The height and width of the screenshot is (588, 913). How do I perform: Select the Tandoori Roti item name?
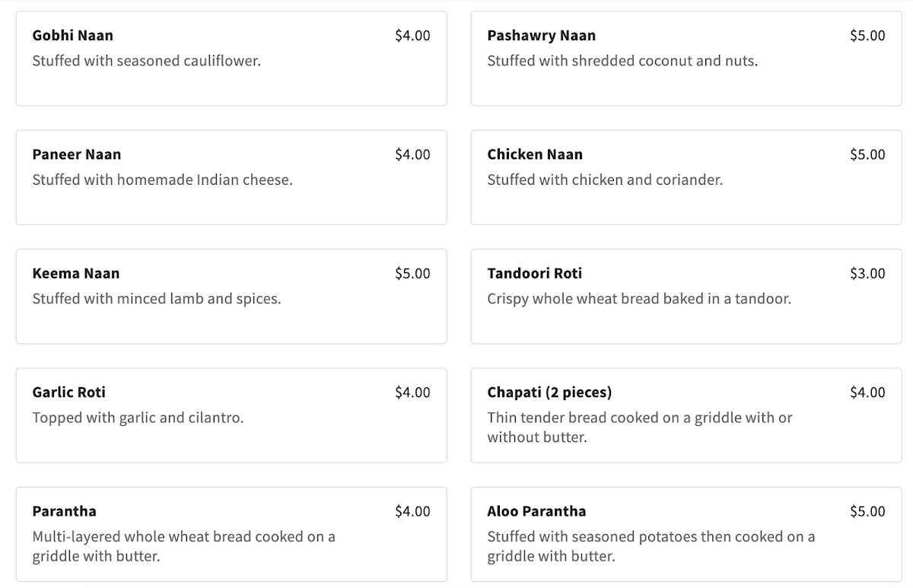point(534,274)
